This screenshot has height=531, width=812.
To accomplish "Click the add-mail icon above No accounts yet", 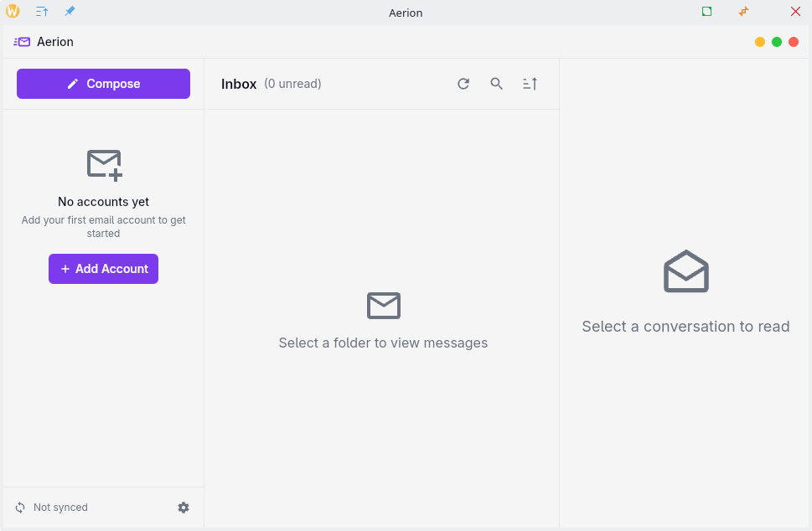I will coord(104,164).
